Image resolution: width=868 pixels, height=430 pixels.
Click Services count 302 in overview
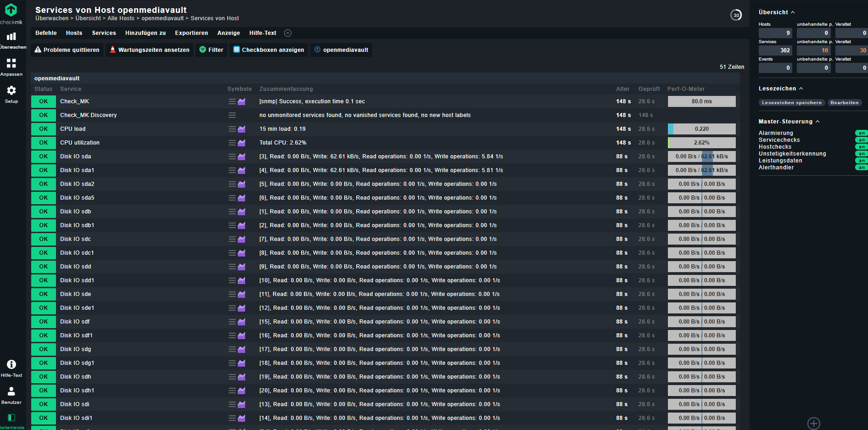pyautogui.click(x=775, y=50)
